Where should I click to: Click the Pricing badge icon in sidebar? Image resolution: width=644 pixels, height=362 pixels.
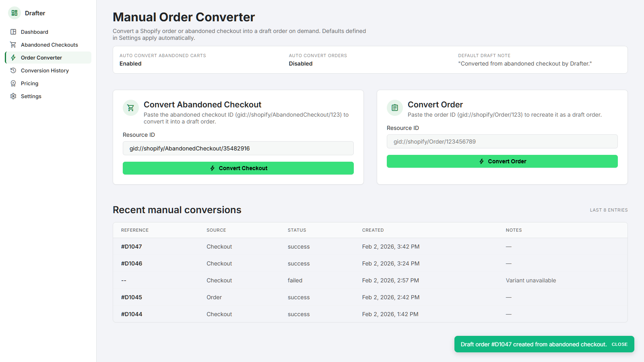(13, 83)
